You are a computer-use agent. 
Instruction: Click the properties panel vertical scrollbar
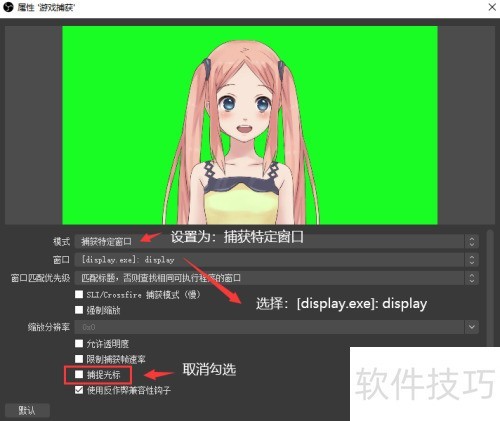(x=490, y=288)
